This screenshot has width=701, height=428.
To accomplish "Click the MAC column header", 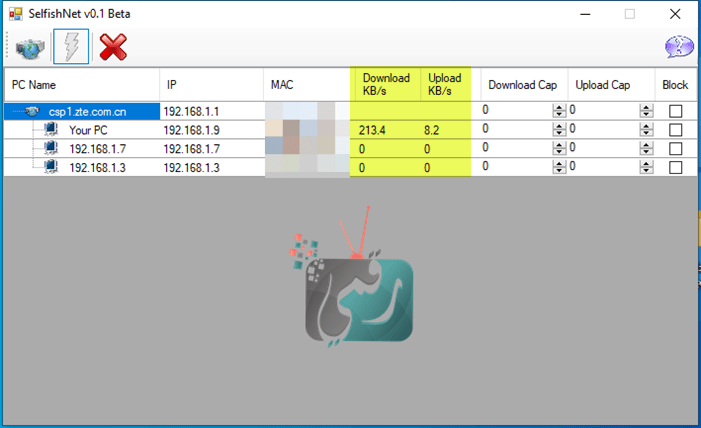I will [307, 85].
